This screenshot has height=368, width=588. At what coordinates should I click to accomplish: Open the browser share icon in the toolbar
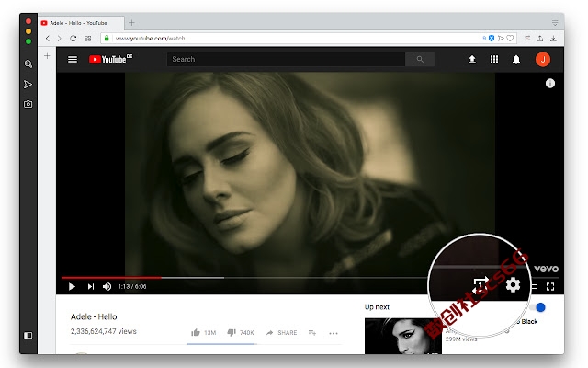(539, 38)
